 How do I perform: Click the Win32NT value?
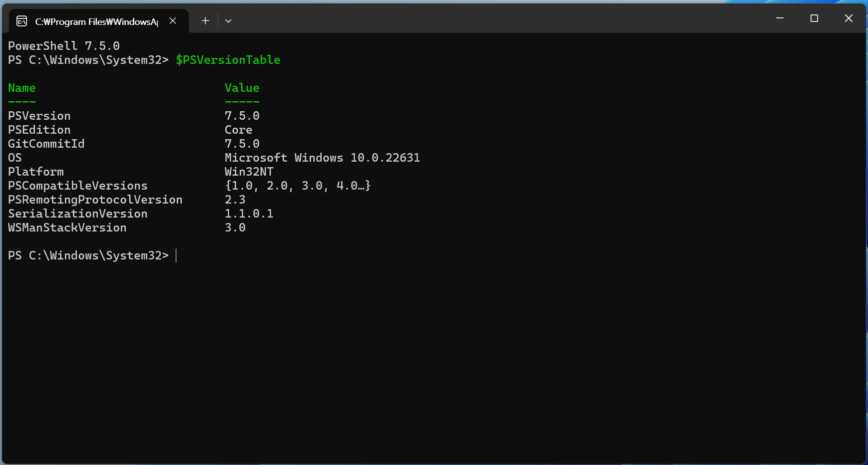click(x=249, y=172)
